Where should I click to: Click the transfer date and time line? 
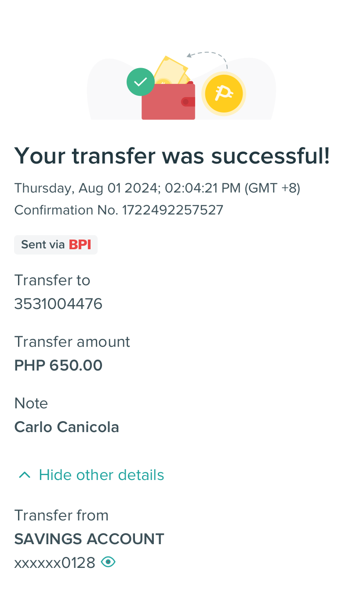pos(157,188)
